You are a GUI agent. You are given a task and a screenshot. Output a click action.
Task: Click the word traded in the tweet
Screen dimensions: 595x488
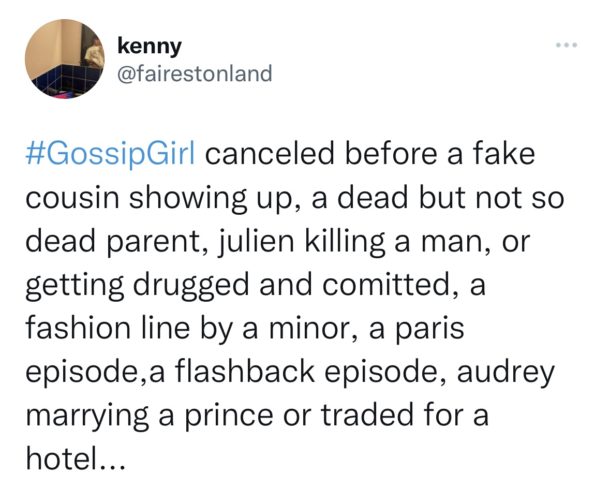click(367, 415)
